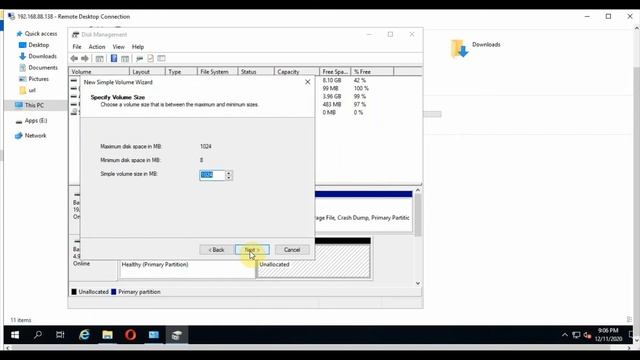
Task: Click the Task View taskbar icon
Action: tap(60, 335)
